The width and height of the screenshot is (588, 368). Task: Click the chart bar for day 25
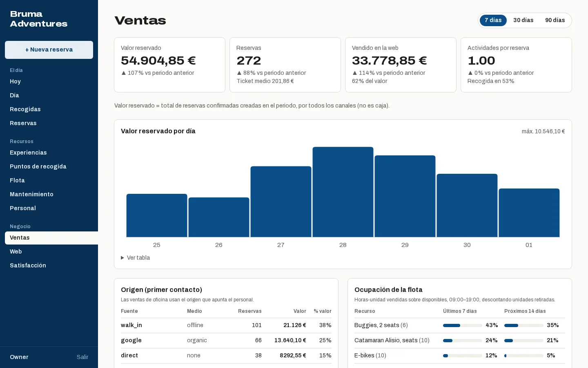click(157, 215)
